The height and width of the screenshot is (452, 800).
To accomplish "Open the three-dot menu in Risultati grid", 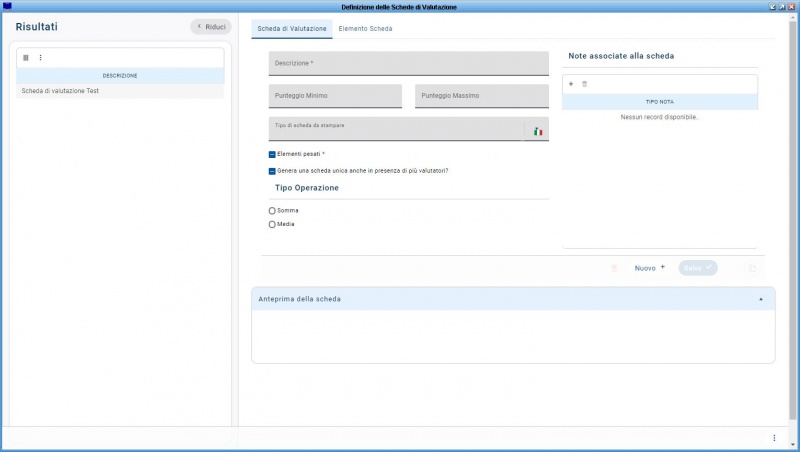I will 40,57.
